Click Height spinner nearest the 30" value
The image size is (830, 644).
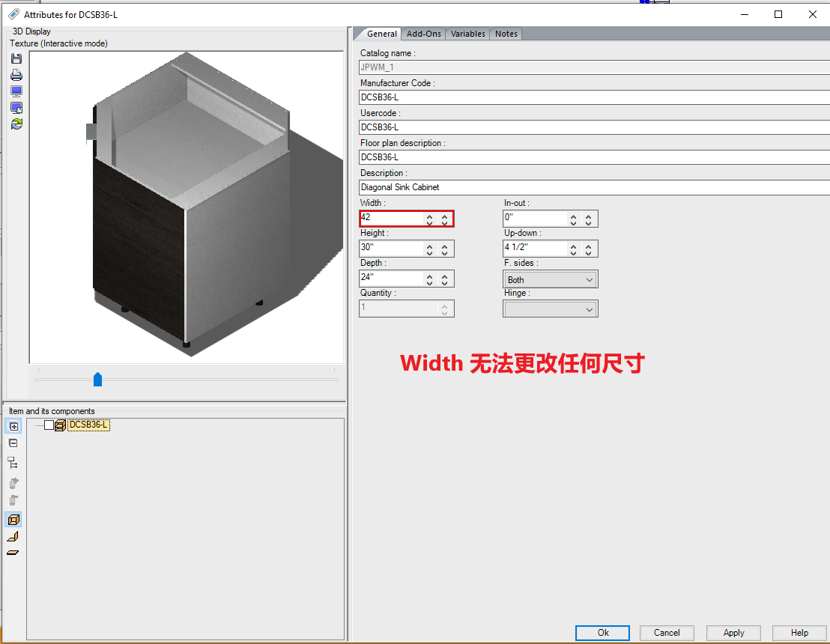tap(430, 249)
